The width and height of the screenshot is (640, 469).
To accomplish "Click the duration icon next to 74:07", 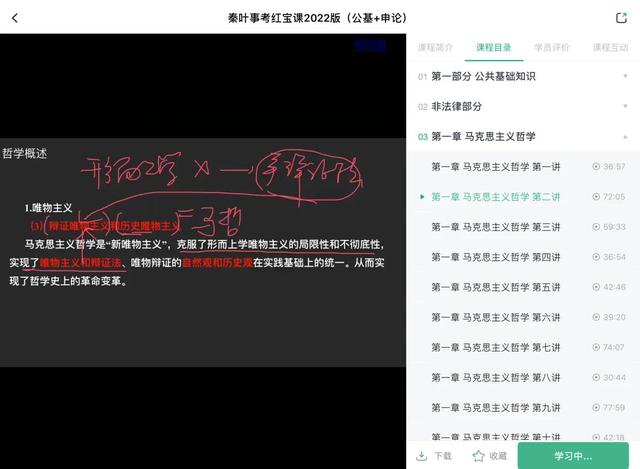I will click(x=596, y=347).
